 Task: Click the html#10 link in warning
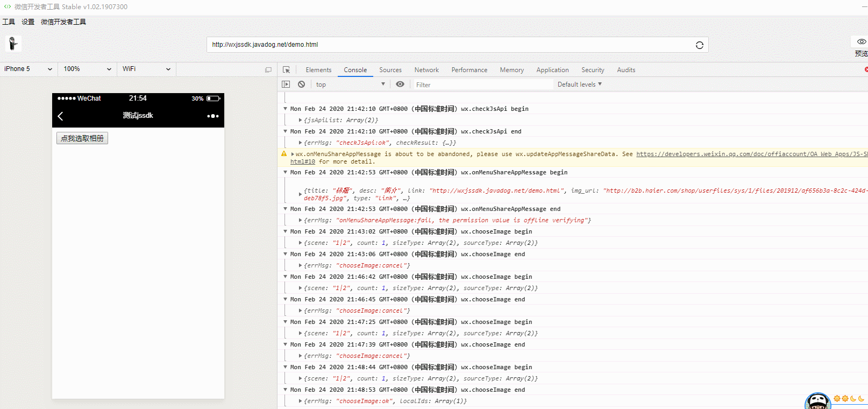tap(303, 161)
